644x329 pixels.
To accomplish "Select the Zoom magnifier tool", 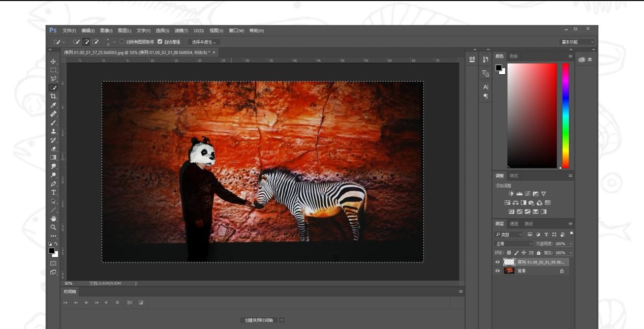I will click(53, 227).
